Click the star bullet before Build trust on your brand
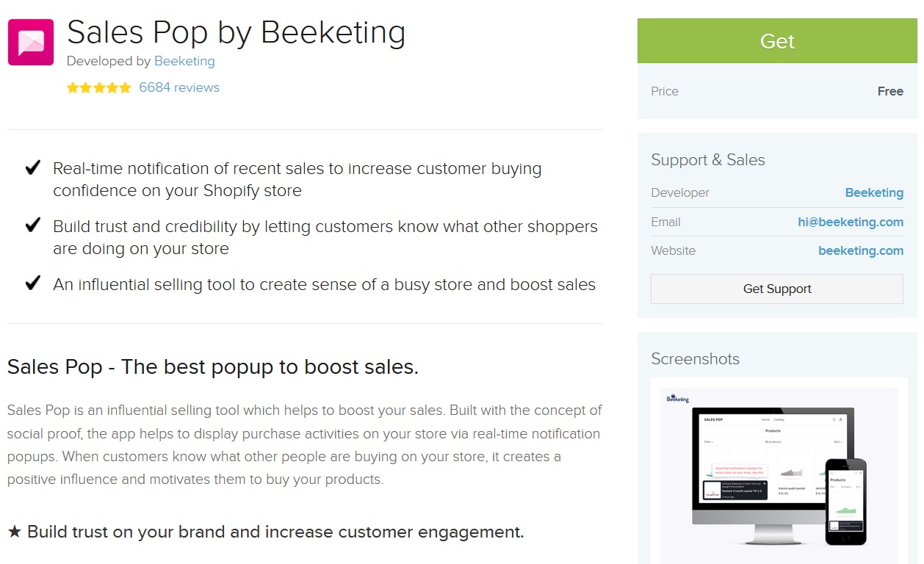 point(15,532)
